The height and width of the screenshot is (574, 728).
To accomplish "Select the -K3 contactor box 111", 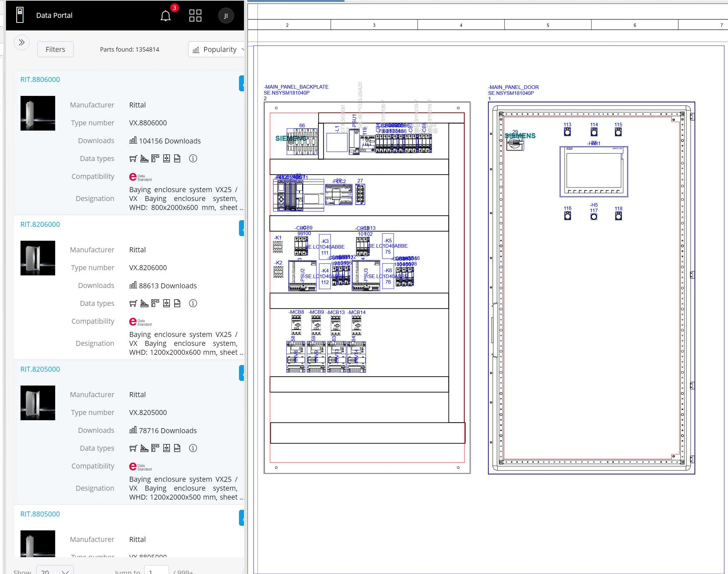I will tap(325, 247).
